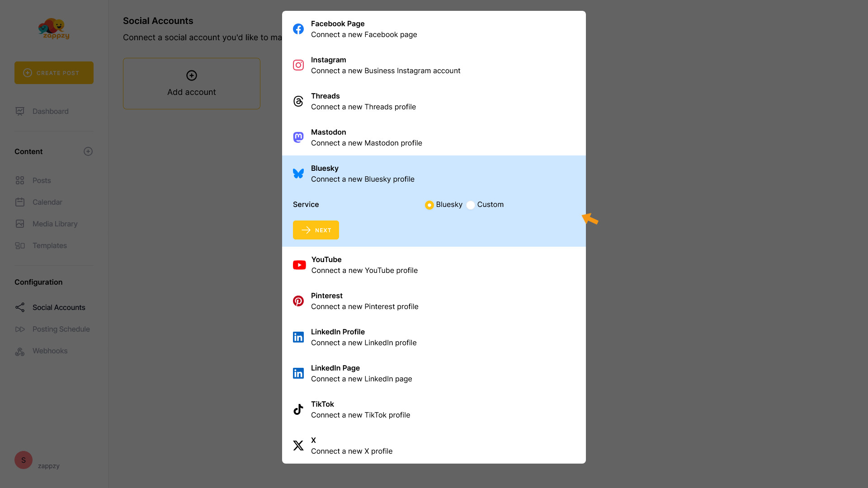Viewport: 868px width, 488px height.
Task: Click the Social Accounts page heading
Action: pos(158,21)
